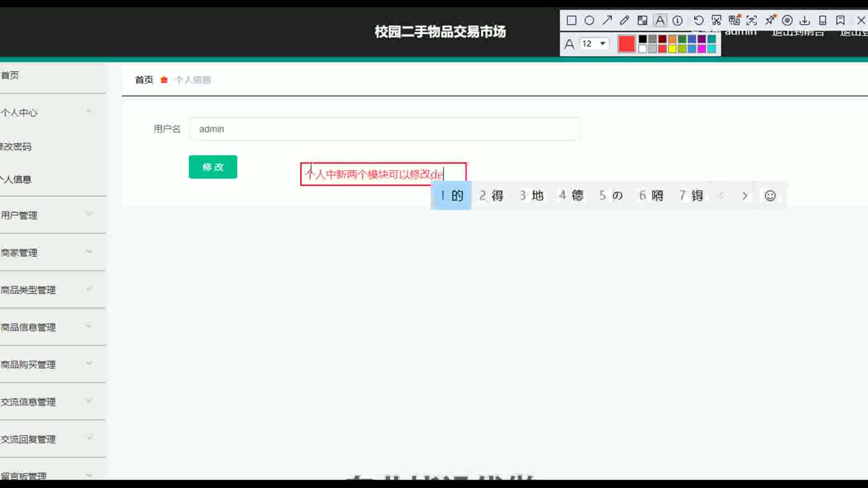Choose candidate 2 得
Screen dimensions: 868x488
click(491, 196)
